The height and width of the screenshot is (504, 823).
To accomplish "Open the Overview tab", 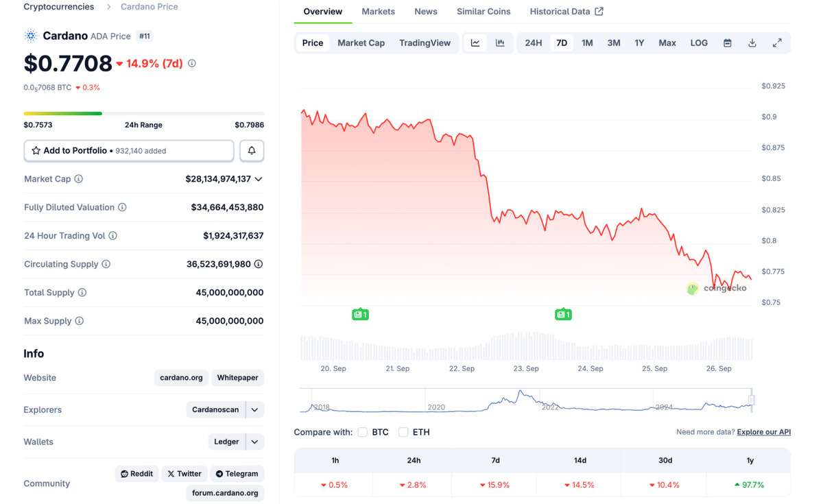I will [x=323, y=12].
